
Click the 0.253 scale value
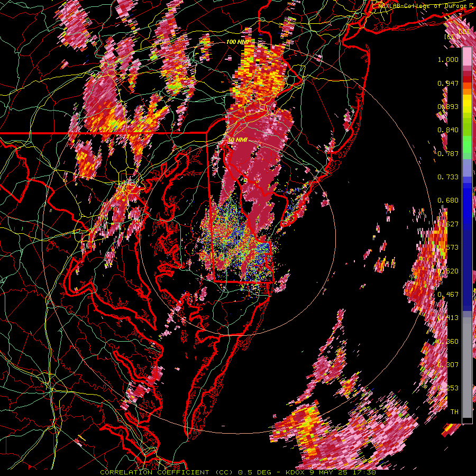point(448,388)
